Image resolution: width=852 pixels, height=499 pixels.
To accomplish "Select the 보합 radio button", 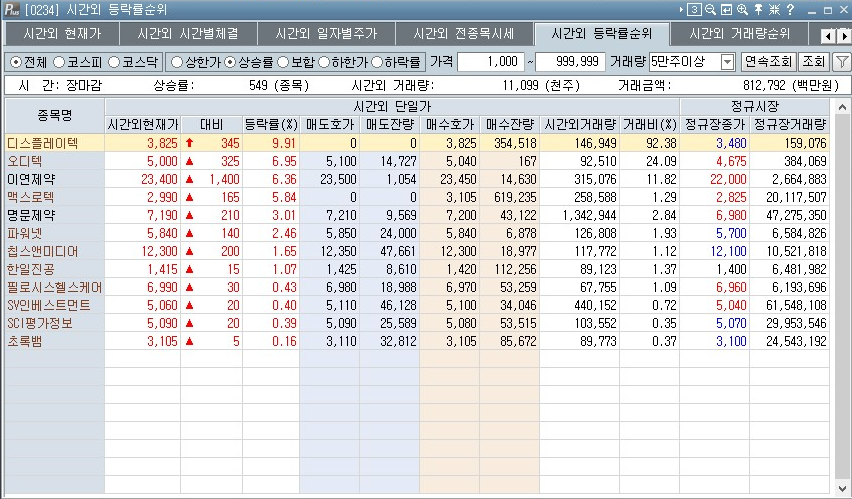I will coord(283,62).
